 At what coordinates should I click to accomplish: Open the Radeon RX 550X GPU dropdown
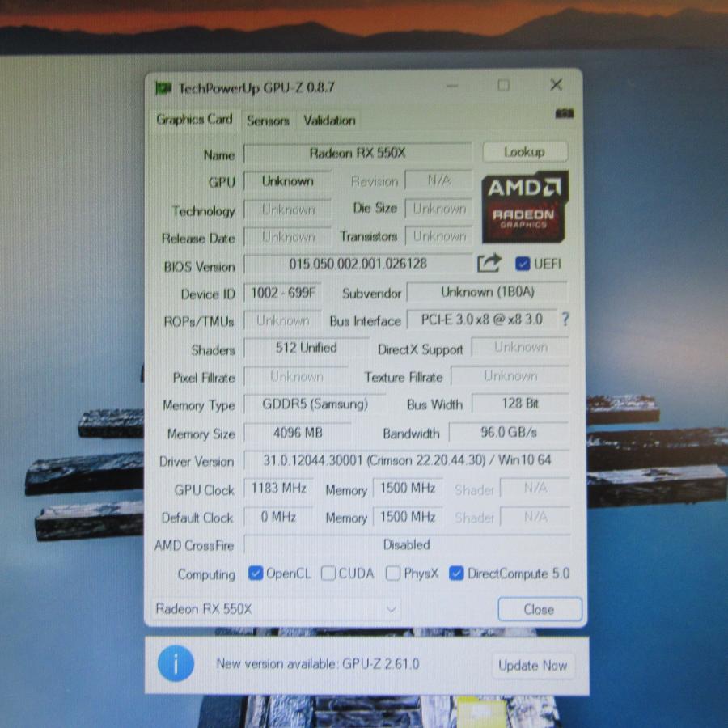(x=275, y=609)
